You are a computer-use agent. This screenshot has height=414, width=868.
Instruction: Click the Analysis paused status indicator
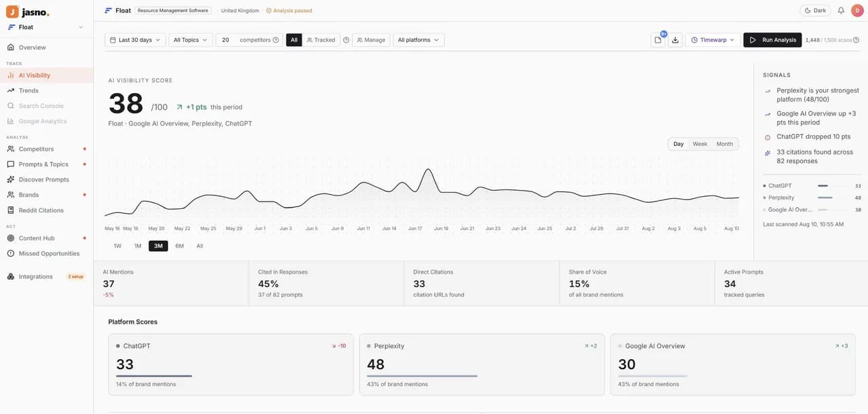[289, 11]
